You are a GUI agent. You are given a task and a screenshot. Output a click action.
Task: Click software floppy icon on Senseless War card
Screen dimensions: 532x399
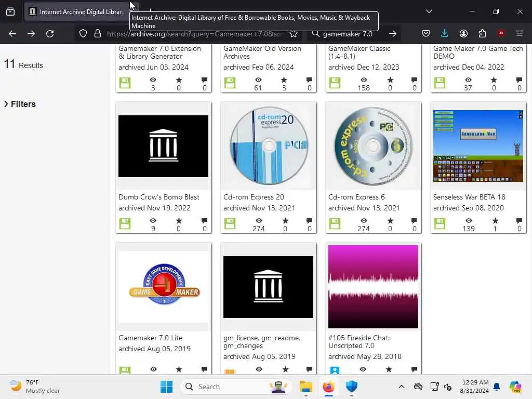click(x=440, y=223)
